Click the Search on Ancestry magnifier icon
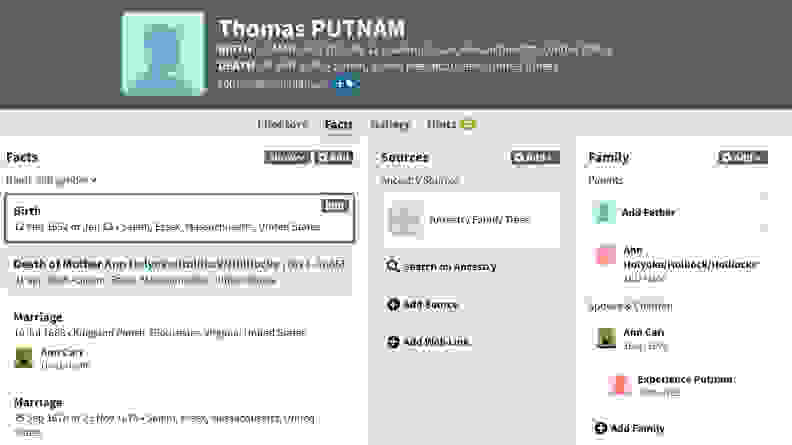This screenshot has width=792, height=445. click(392, 265)
